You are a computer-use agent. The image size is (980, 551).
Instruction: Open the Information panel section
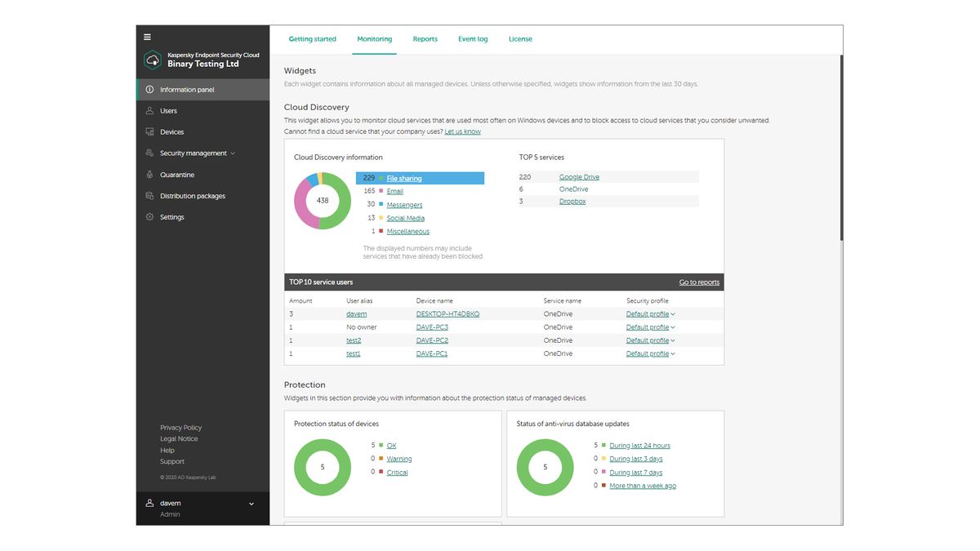[x=187, y=90]
